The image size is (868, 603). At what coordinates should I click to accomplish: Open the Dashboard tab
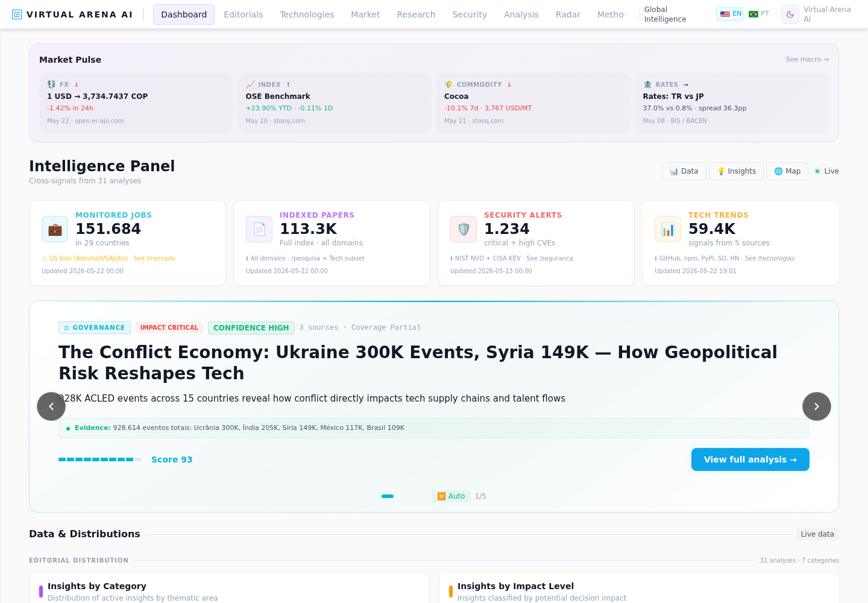point(184,14)
